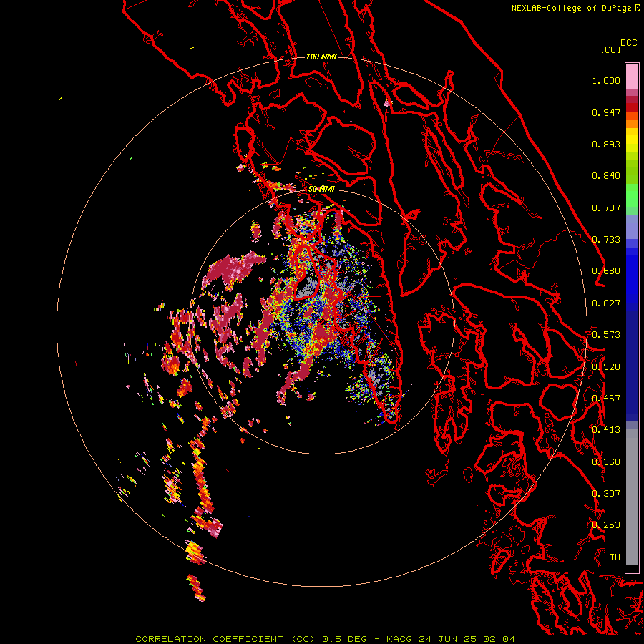
Task: Click the [CC] units label
Action: 611,49
